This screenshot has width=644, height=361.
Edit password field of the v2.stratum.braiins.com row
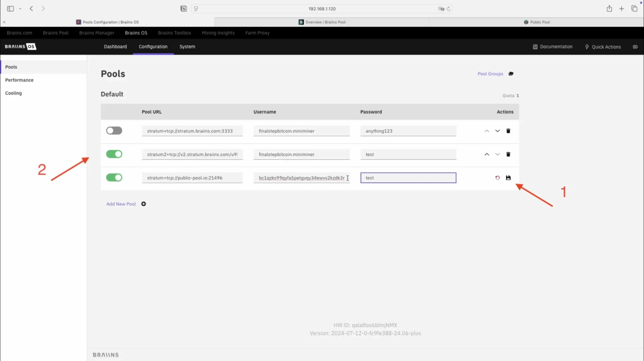(x=409, y=154)
